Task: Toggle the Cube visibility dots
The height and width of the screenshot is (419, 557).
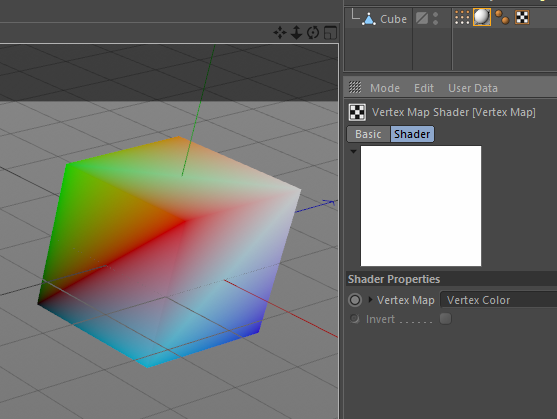Action: [436, 18]
